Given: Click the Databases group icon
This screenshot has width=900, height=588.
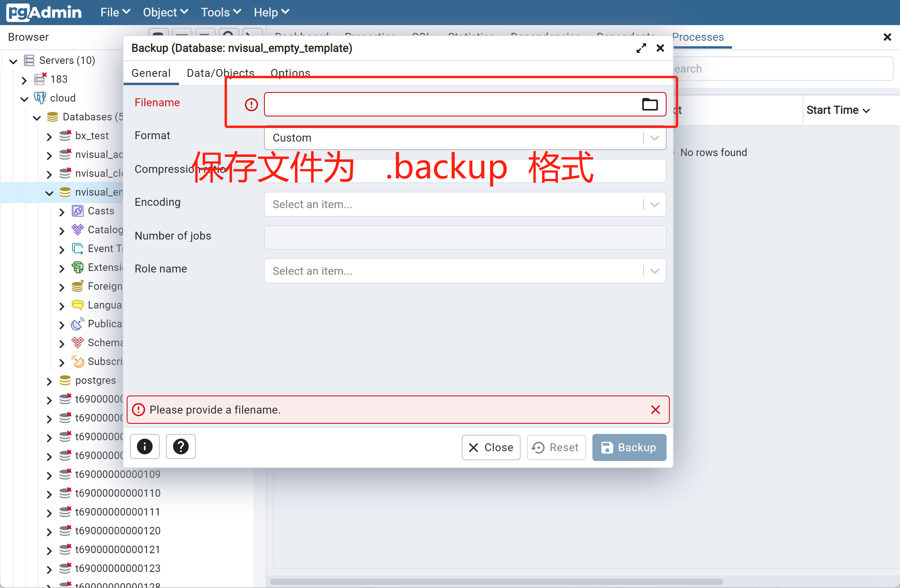Looking at the screenshot, I should coord(52,117).
